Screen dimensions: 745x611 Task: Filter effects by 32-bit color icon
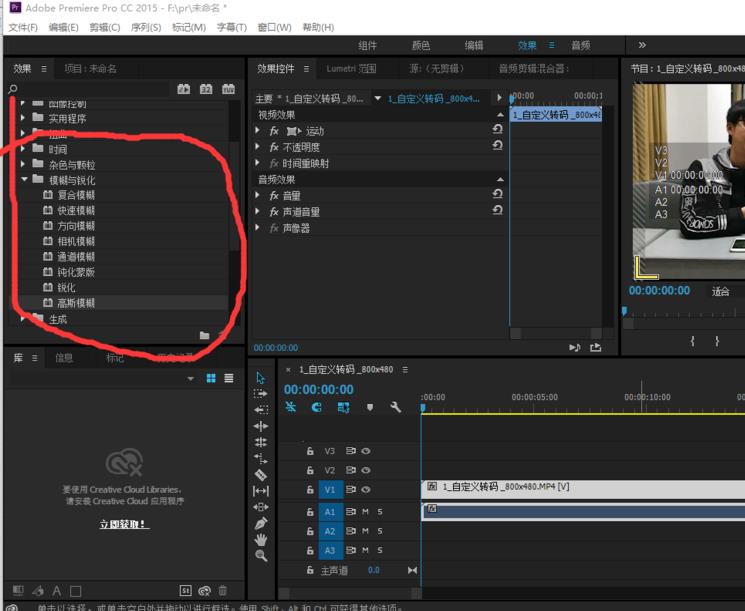(x=206, y=89)
